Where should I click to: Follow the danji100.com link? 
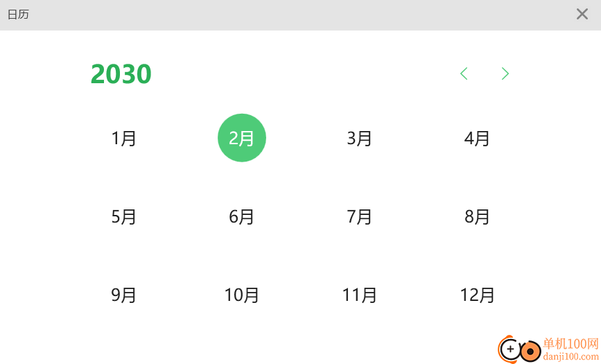click(570, 356)
